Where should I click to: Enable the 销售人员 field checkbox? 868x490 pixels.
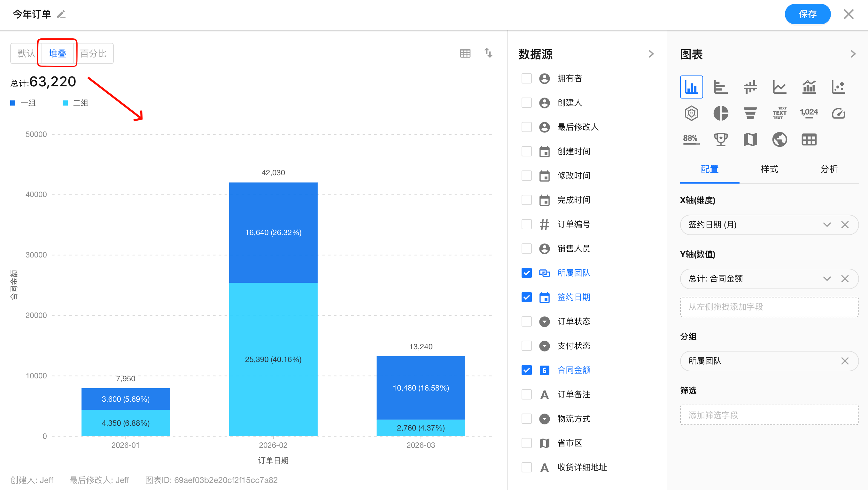(x=526, y=249)
